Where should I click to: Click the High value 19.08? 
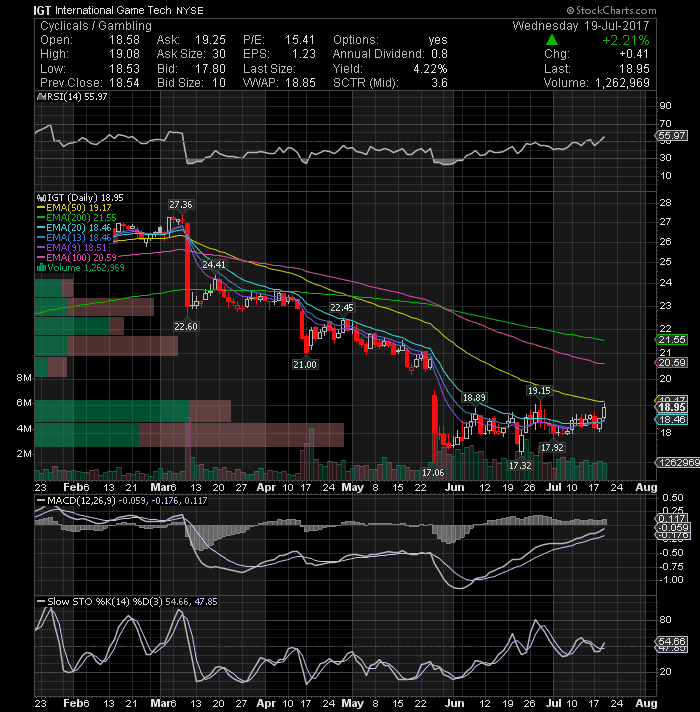(124, 54)
